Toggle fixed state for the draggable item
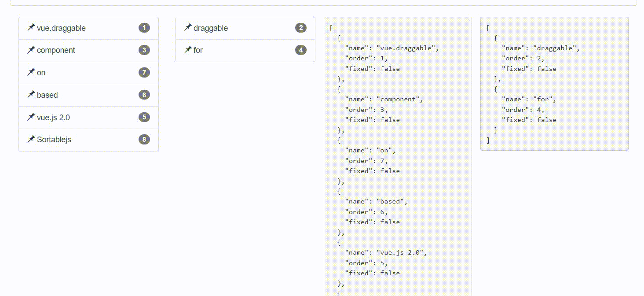The height and width of the screenshot is (296, 644). 187,27
